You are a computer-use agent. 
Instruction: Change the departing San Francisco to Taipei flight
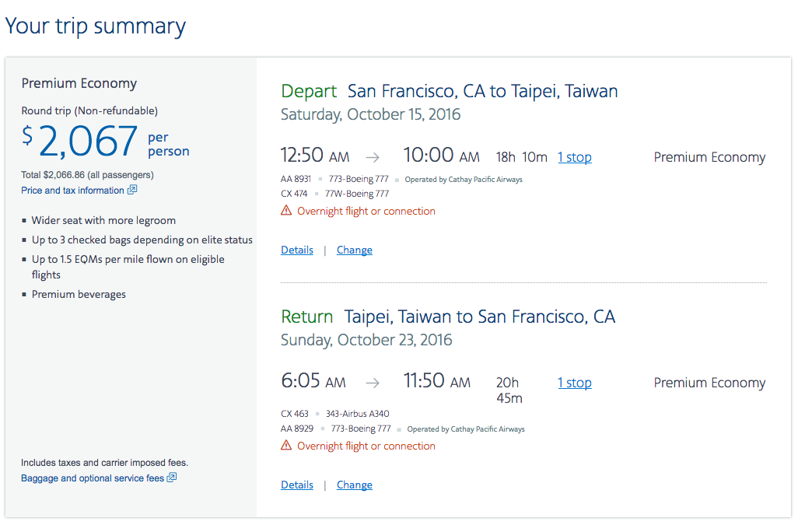tap(354, 250)
